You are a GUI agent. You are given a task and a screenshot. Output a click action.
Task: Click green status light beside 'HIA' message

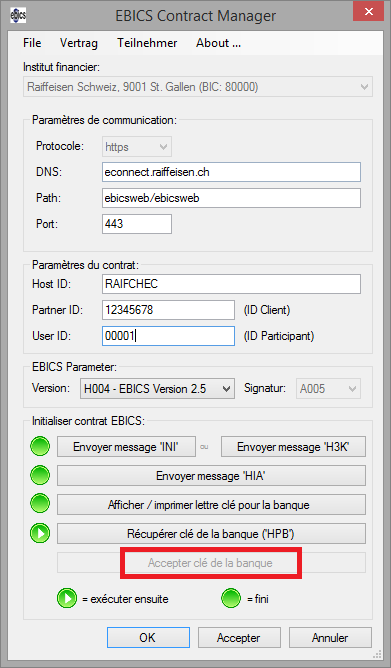pyautogui.click(x=40, y=475)
